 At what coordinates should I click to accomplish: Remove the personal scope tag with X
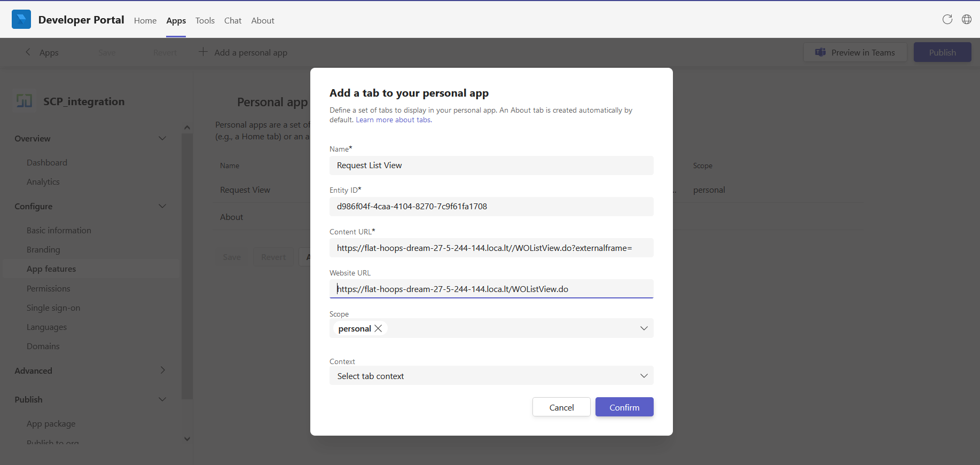click(x=378, y=328)
